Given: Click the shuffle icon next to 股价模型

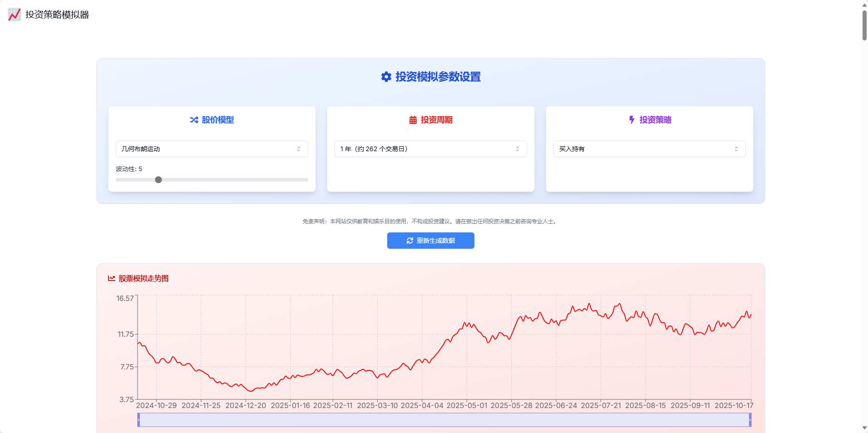Looking at the screenshot, I should click(x=194, y=120).
